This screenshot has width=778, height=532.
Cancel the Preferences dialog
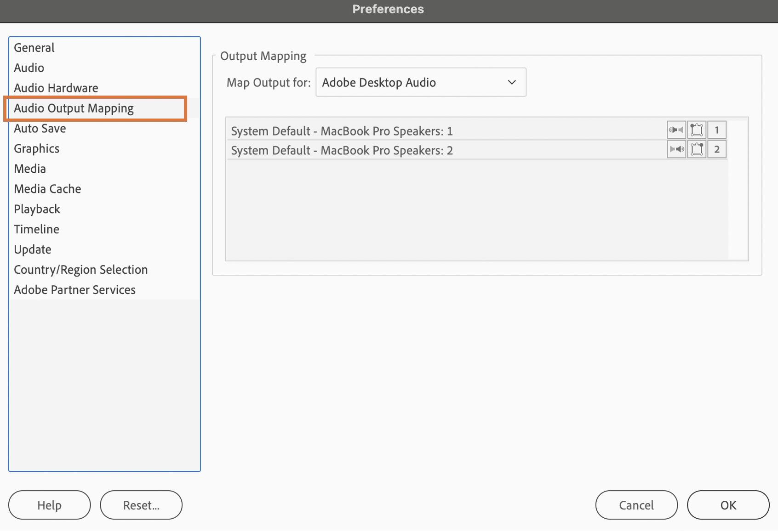(636, 505)
